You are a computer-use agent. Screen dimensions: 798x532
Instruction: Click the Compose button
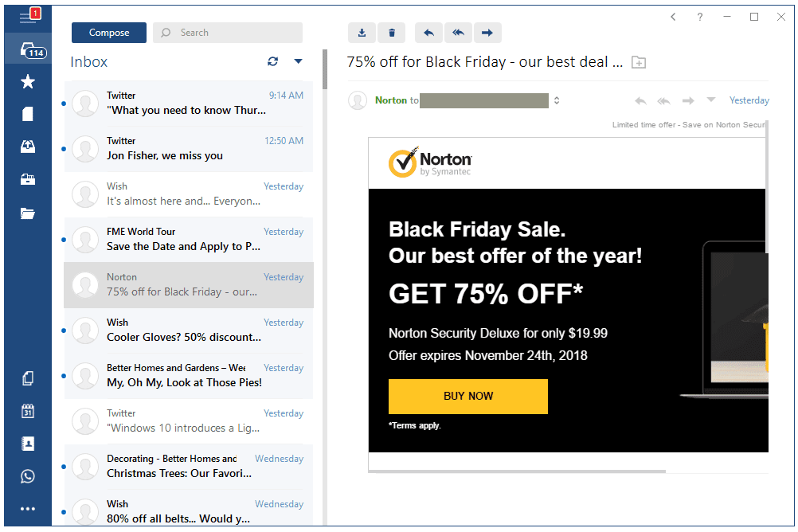(x=109, y=33)
